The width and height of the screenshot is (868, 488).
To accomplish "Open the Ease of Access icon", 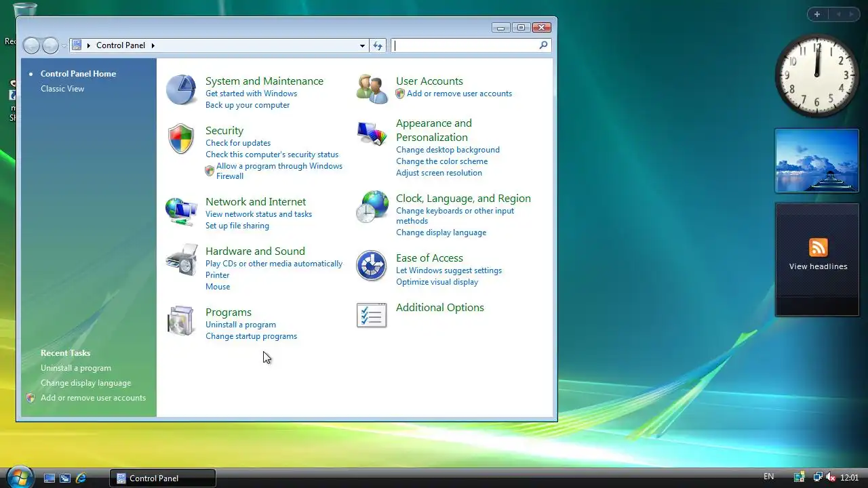I will tap(371, 266).
